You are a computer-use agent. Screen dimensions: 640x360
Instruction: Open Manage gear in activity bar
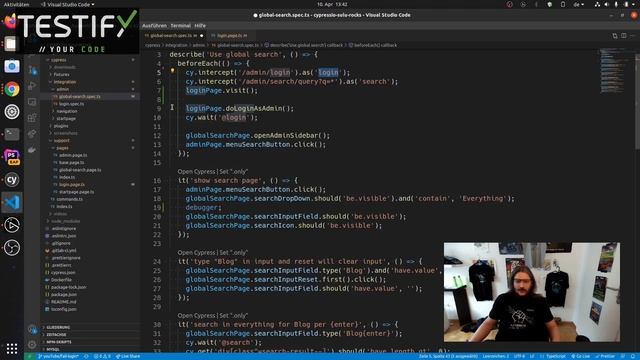[x=32, y=344]
